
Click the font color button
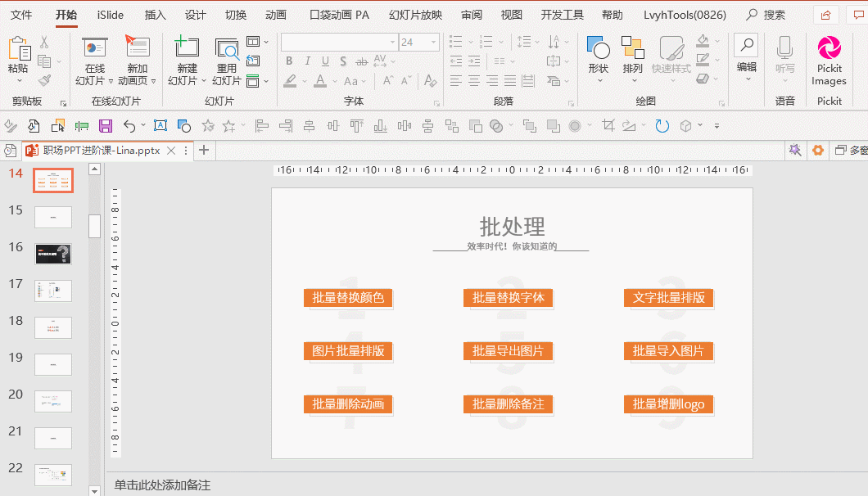pyautogui.click(x=319, y=81)
